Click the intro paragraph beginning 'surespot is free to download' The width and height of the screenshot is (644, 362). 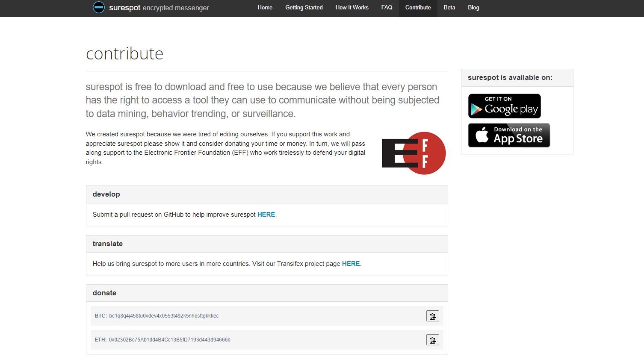[x=263, y=100]
